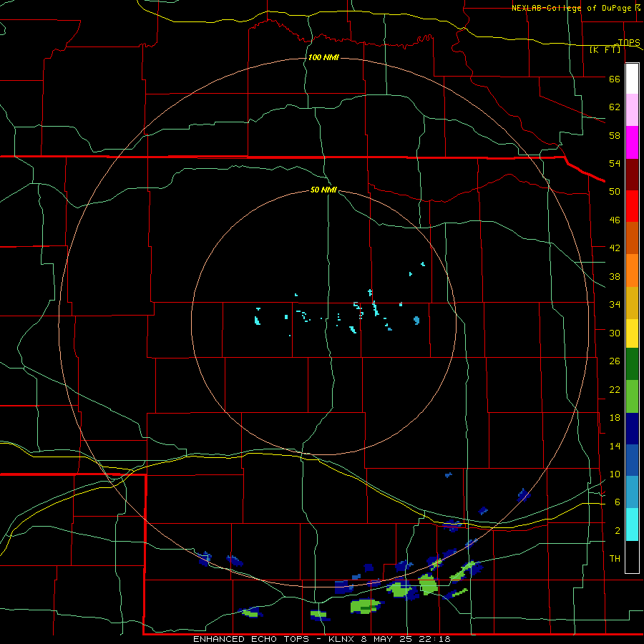Click the '38' legend value
Image resolution: width=644 pixels, height=644 pixels.
pos(615,277)
